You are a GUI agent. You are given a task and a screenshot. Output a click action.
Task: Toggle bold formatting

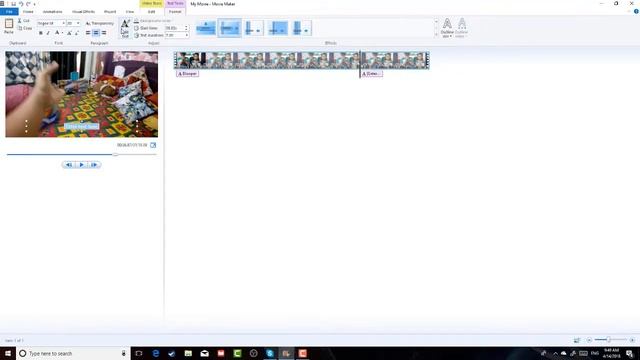click(40, 33)
